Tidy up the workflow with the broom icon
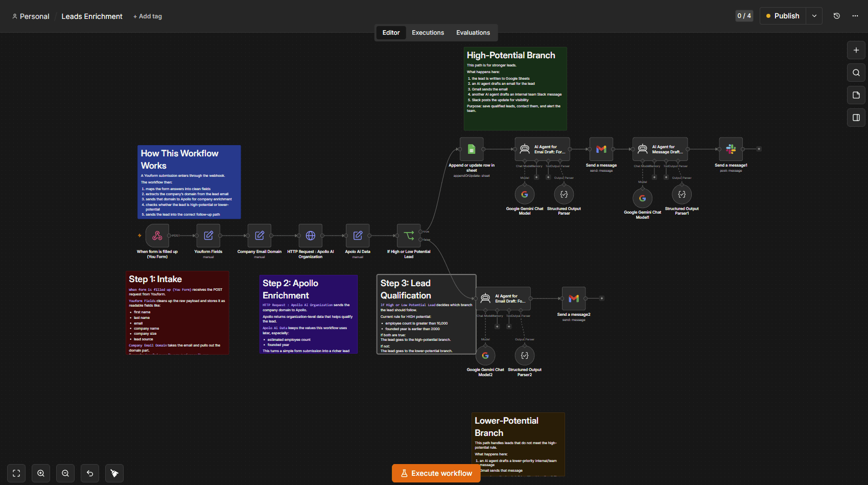Viewport: 868px width, 485px height. pos(114,473)
